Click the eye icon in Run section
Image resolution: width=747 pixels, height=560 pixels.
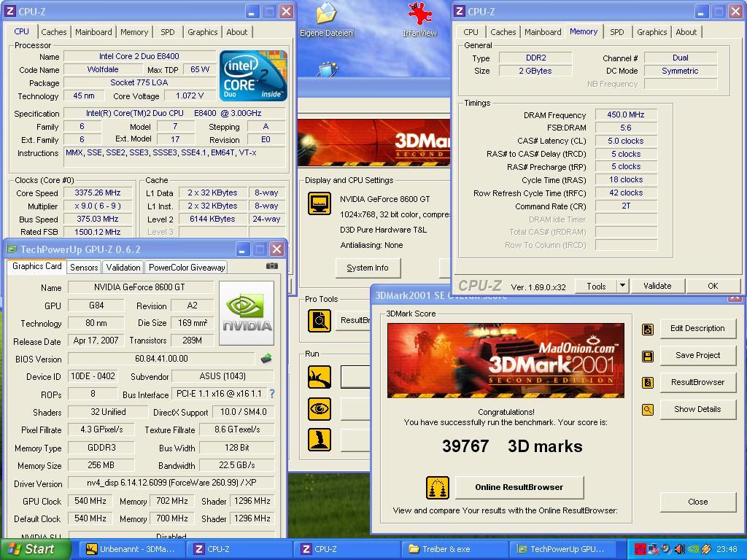[320, 408]
